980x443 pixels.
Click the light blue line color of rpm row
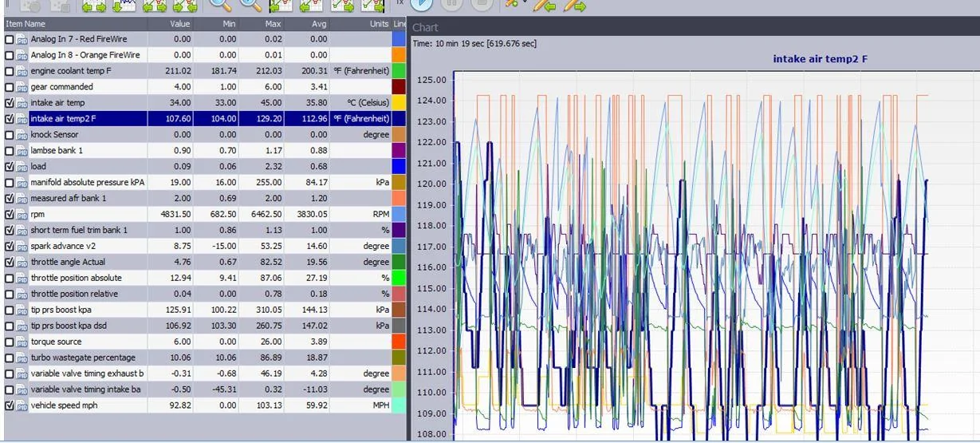pyautogui.click(x=399, y=215)
